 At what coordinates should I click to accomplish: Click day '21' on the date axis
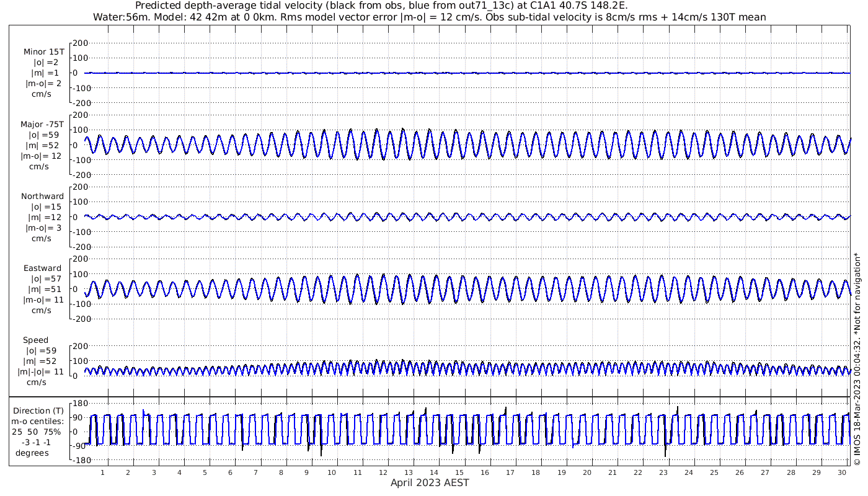pyautogui.click(x=612, y=472)
